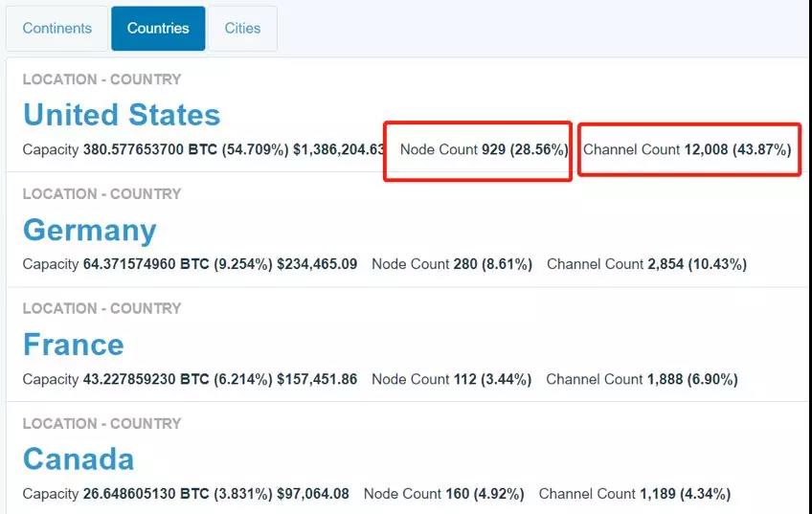
Task: Click France Node Count 112 (3.44%)
Action: (452, 379)
